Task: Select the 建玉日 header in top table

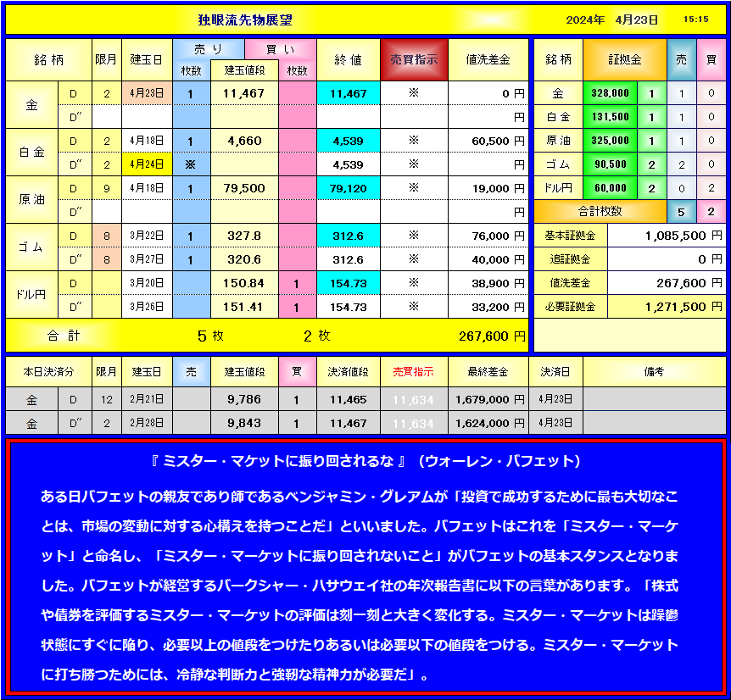Action: tap(147, 59)
